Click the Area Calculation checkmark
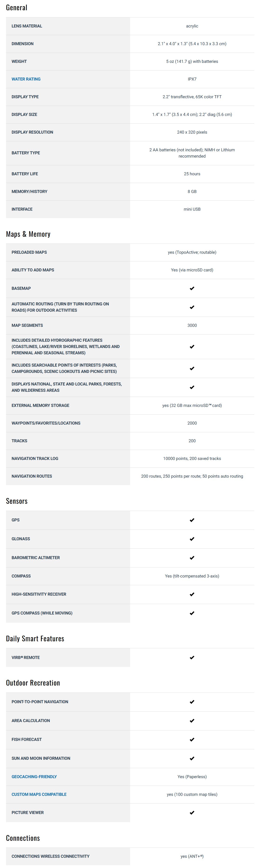Image resolution: width=257 pixels, height=868 pixels. (x=192, y=720)
